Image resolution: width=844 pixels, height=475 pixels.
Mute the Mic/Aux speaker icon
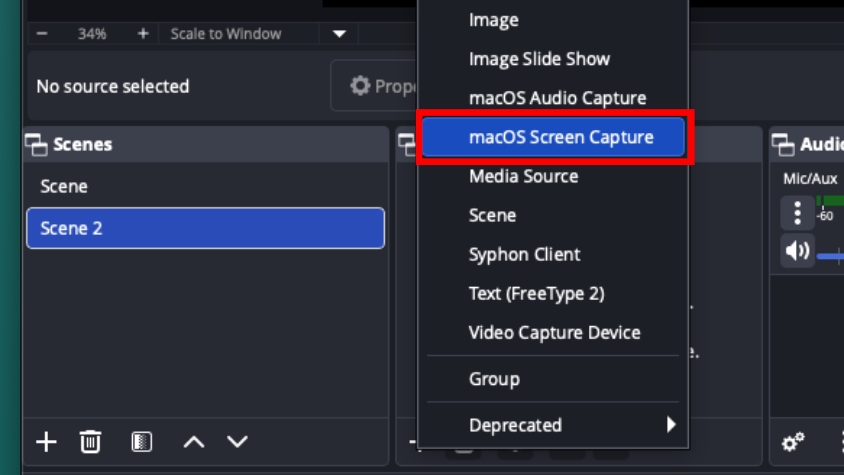coord(797,251)
